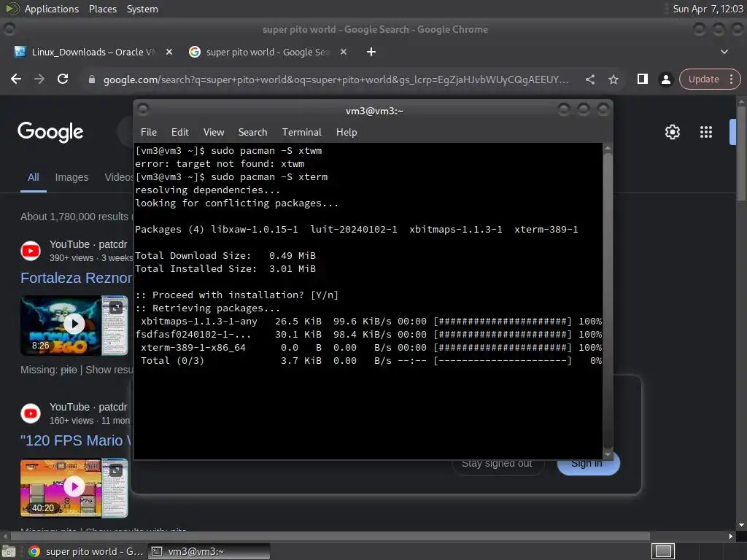This screenshot has height=560, width=747.
Task: Click the Google logo
Action: pos(50,132)
